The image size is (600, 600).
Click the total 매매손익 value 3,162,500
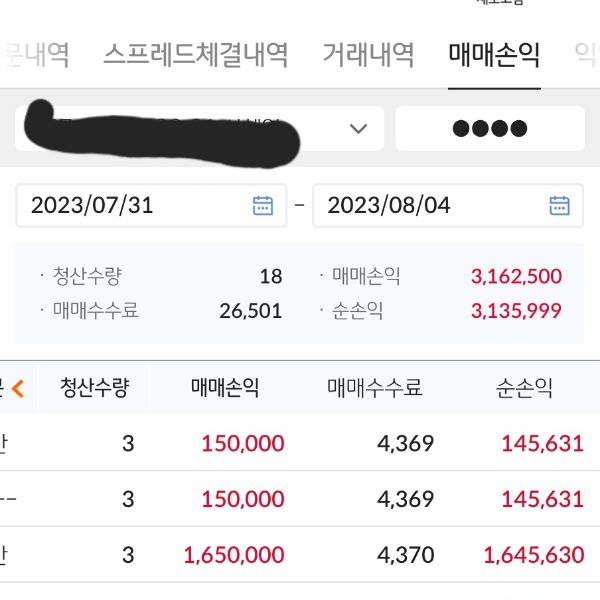pos(516,276)
